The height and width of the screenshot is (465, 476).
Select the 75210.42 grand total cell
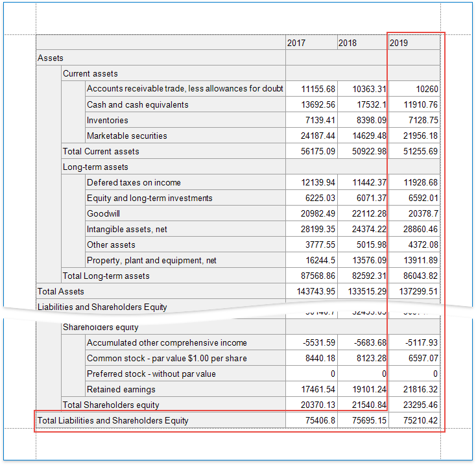coord(413,421)
